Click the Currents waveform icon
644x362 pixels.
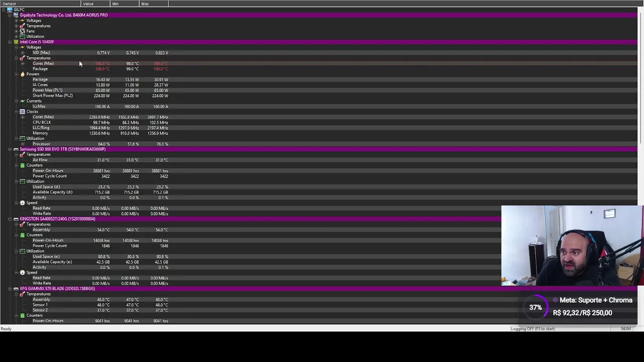click(x=22, y=101)
